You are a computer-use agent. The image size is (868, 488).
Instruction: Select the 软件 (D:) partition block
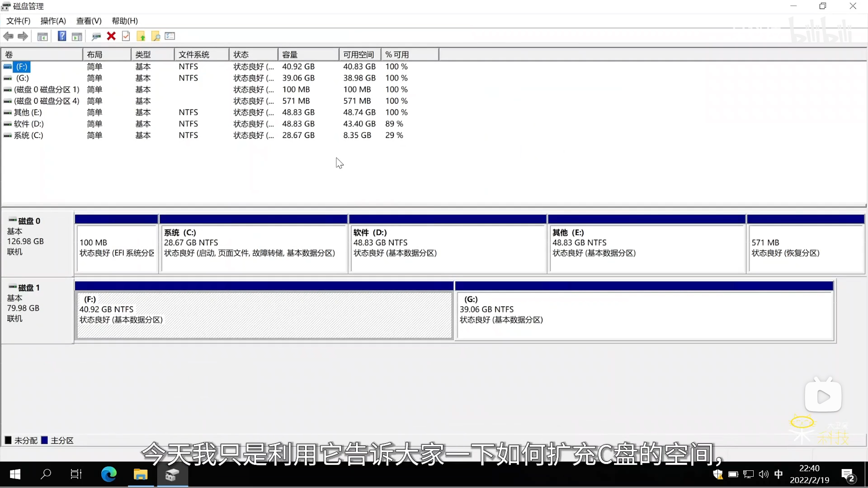click(x=448, y=249)
